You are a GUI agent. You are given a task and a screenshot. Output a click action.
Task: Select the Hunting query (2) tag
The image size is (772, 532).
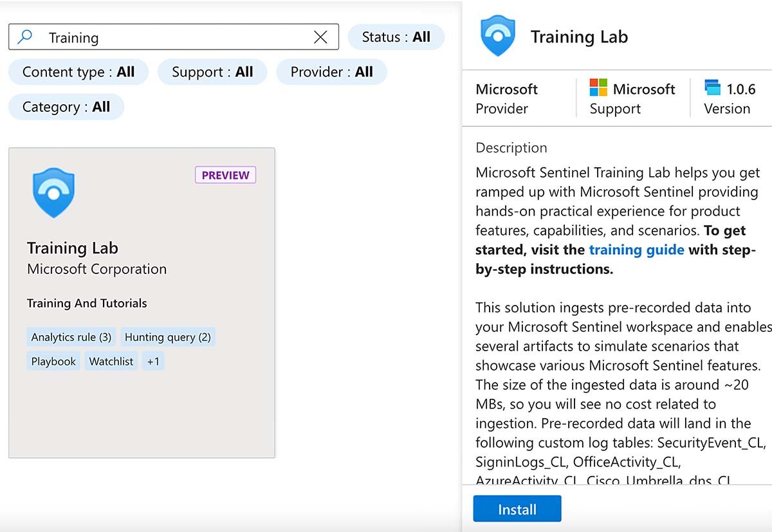(167, 337)
